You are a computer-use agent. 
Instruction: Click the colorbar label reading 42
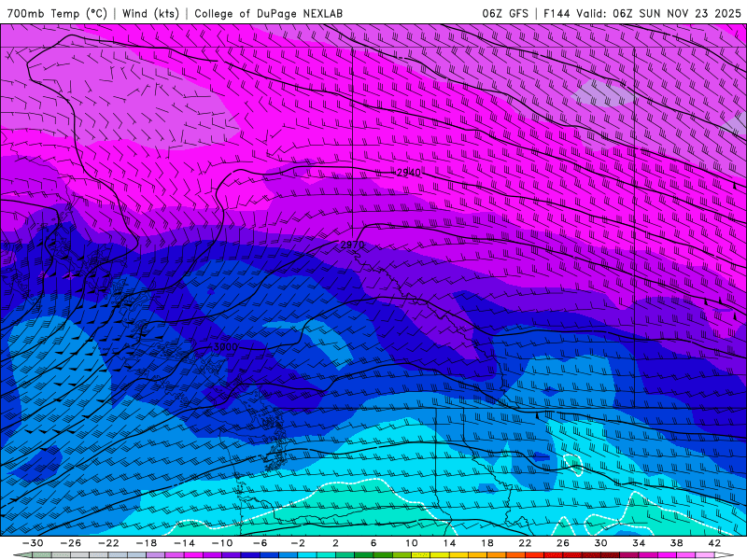click(x=714, y=543)
